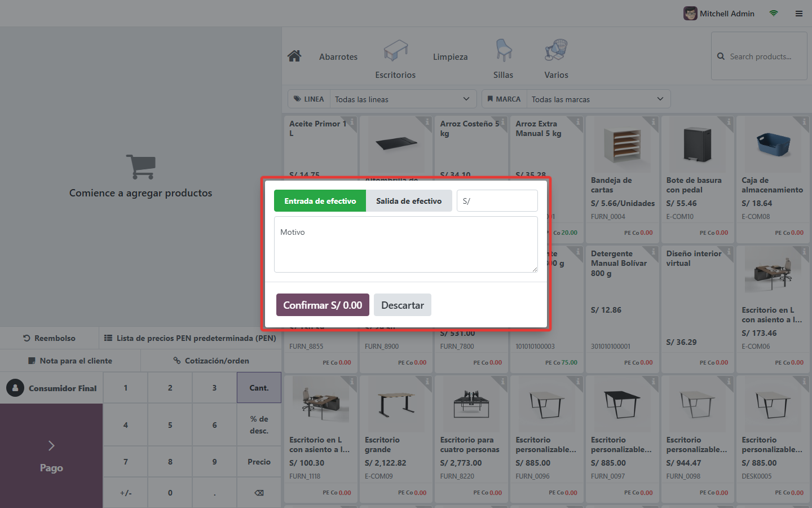Show info icon on Escritorio para cuatro personas
812x508 pixels.
[x=502, y=381]
